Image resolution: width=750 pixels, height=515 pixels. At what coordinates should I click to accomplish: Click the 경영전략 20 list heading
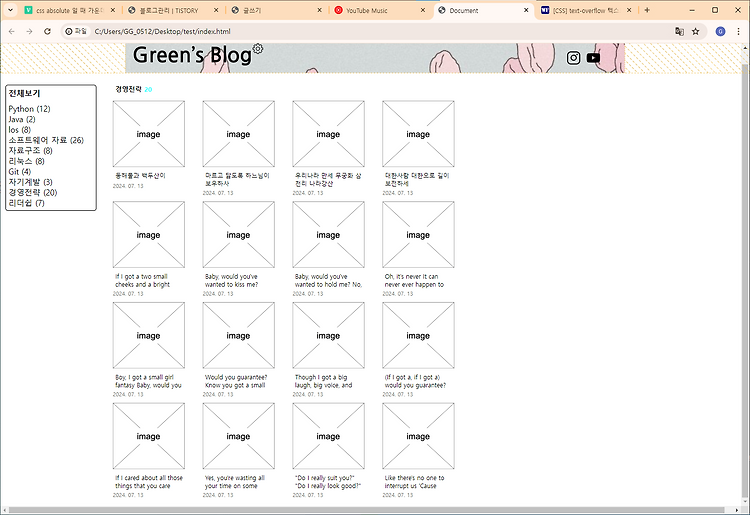click(x=133, y=89)
